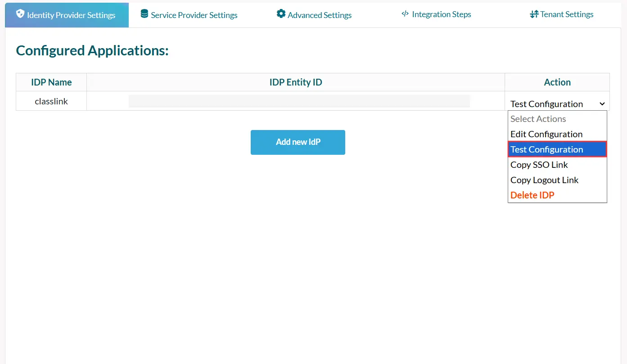Open the Integration Steps tab
627x364 pixels.
[x=436, y=14]
